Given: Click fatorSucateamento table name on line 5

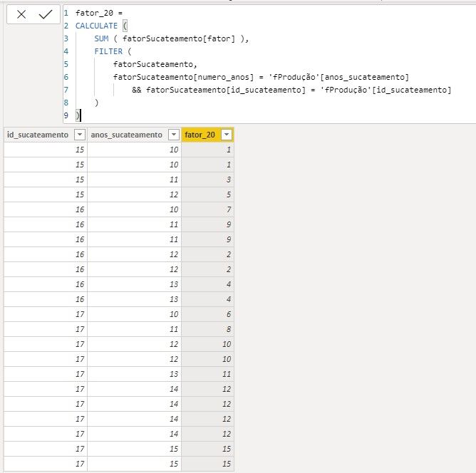Looking at the screenshot, I should coord(152,64).
